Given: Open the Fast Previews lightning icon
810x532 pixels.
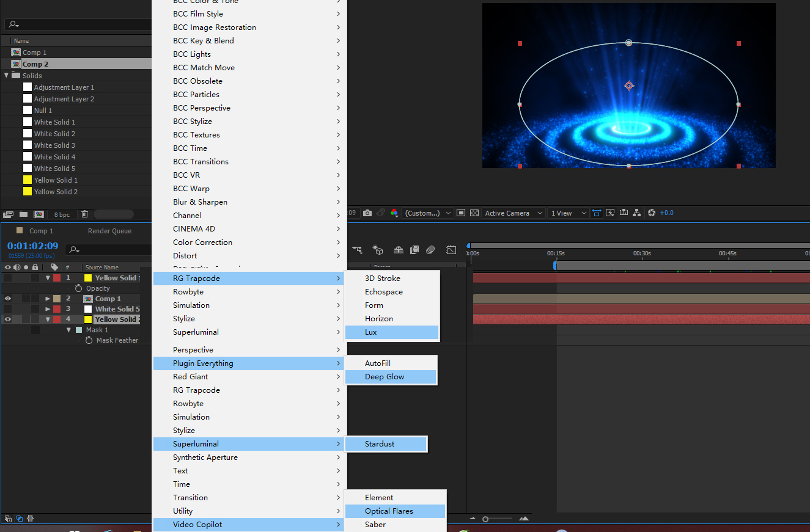Looking at the screenshot, I should tap(610, 213).
